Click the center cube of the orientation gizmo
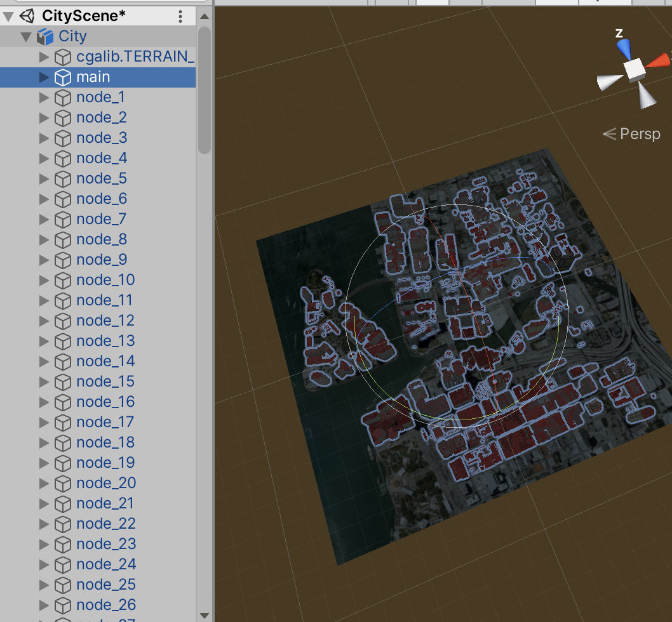This screenshot has width=672, height=622. click(633, 69)
